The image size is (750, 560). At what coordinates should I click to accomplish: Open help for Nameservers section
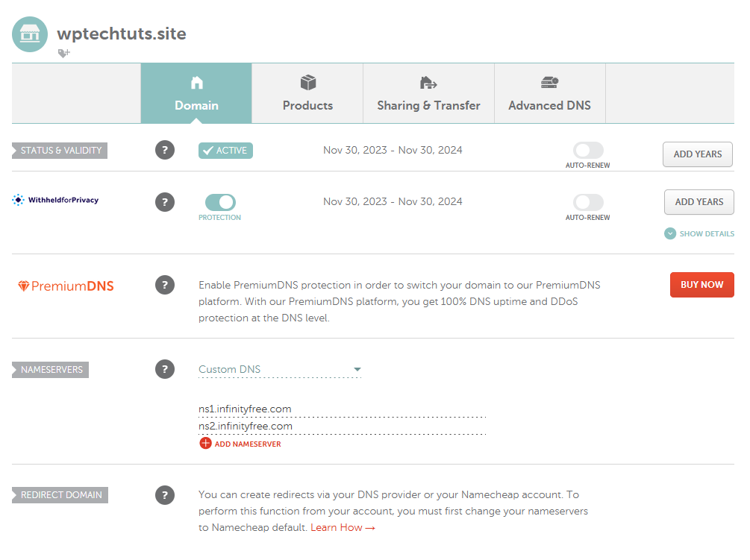point(165,369)
